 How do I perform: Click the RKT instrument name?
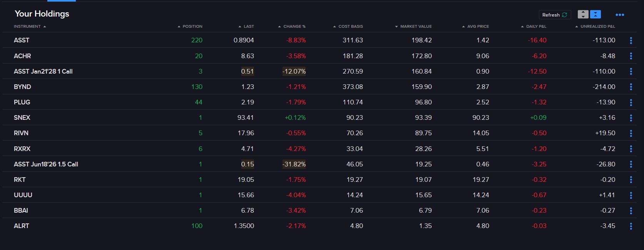pyautogui.click(x=20, y=180)
